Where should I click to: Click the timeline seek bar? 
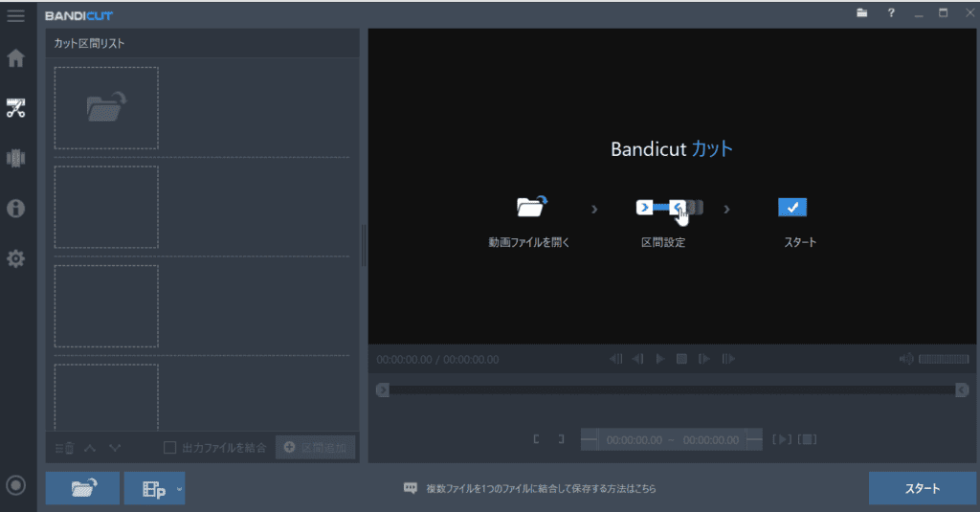673,390
